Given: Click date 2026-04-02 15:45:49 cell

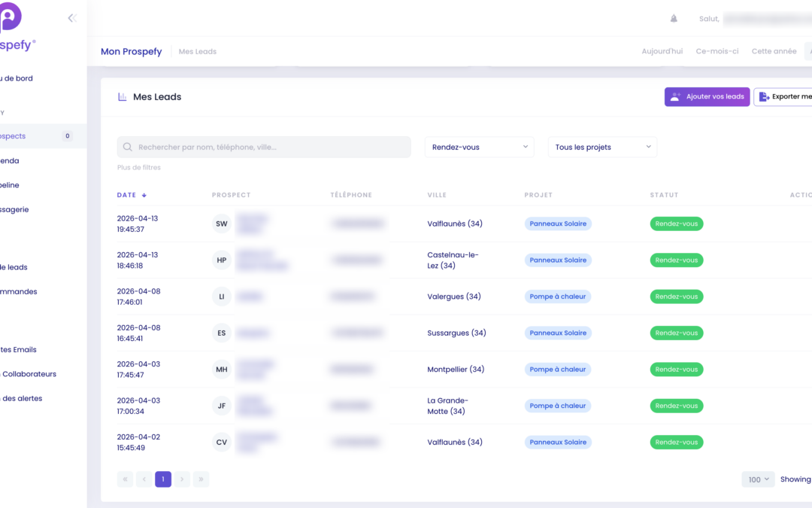Looking at the screenshot, I should pos(139,443).
